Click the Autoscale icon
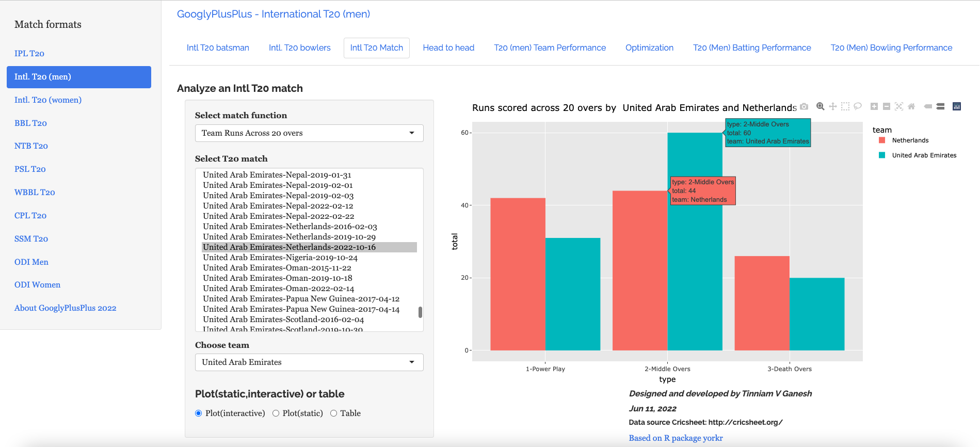 click(x=899, y=107)
